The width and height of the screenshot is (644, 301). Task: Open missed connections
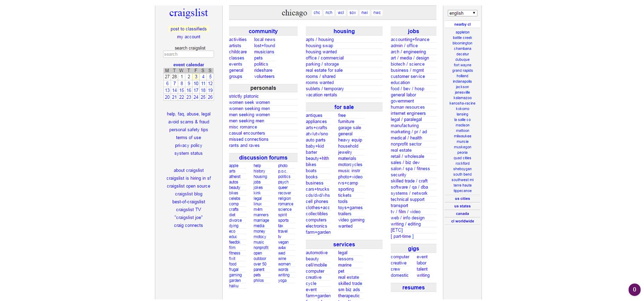pyautogui.click(x=248, y=139)
